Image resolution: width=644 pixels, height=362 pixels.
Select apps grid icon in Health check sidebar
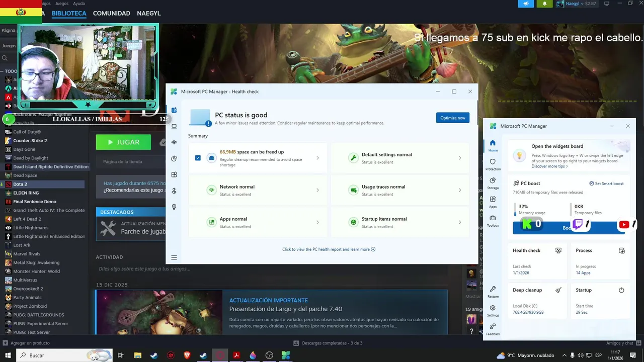[x=174, y=174]
